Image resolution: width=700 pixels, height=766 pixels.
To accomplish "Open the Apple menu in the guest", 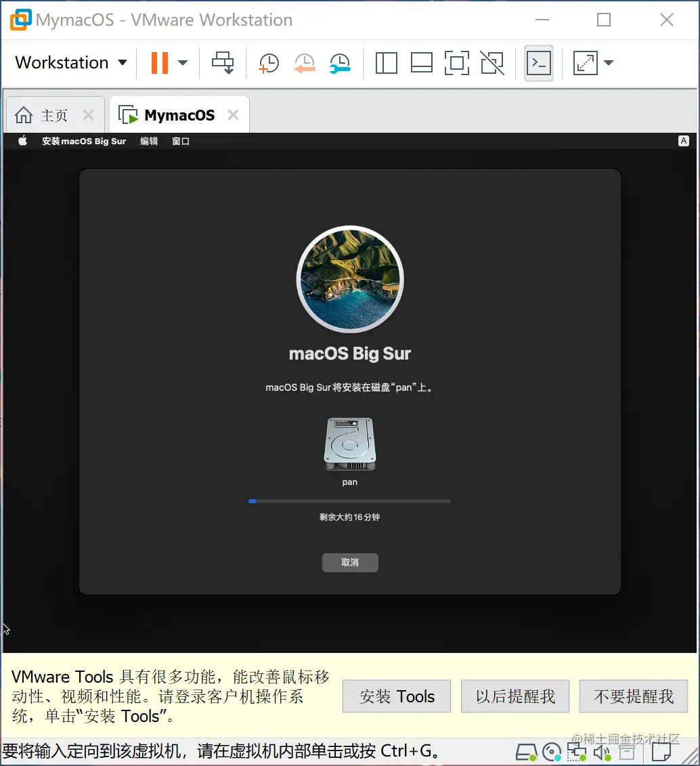I will pyautogui.click(x=22, y=141).
